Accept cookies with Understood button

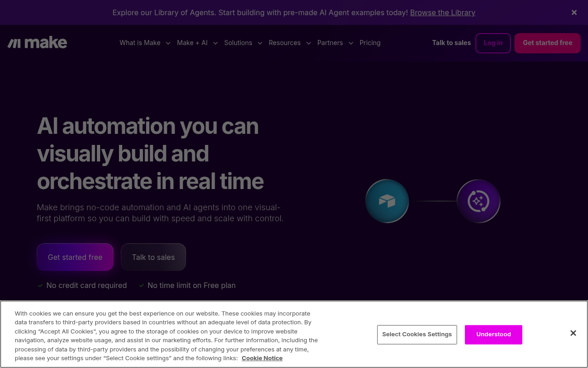click(x=493, y=334)
